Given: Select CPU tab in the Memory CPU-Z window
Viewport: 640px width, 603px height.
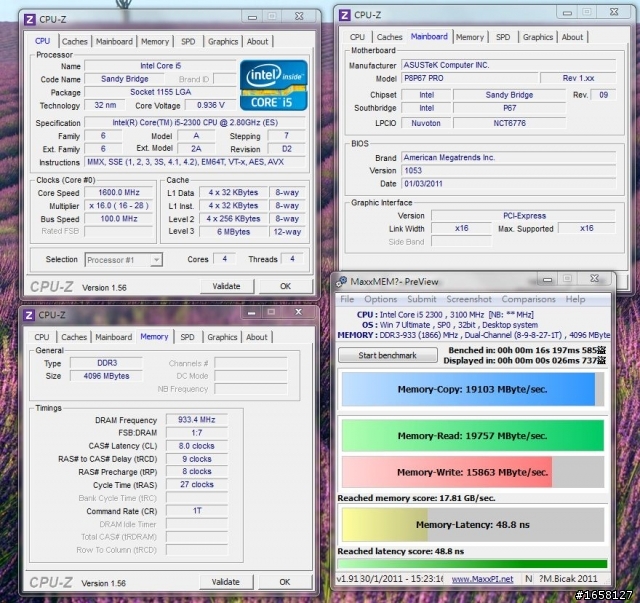Looking at the screenshot, I should click(42, 337).
